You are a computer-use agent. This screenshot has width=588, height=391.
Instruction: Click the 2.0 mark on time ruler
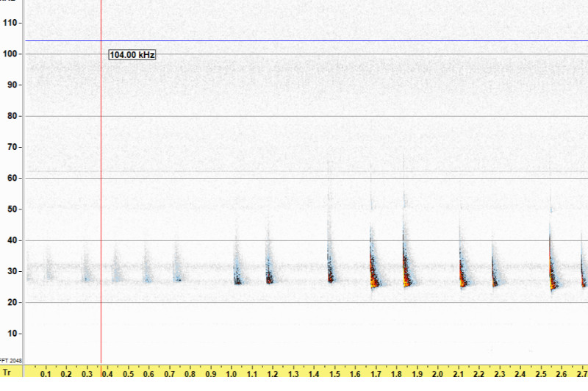[x=437, y=374]
